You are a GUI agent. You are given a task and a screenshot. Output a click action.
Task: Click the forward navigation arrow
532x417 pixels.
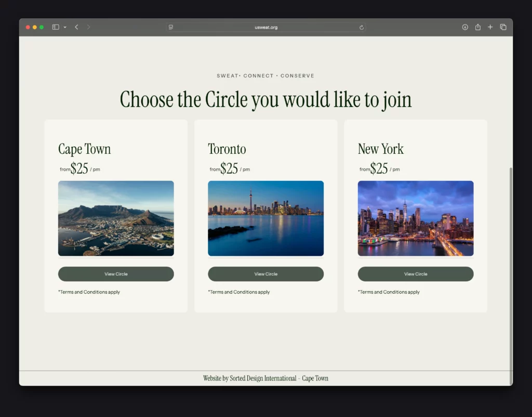88,27
